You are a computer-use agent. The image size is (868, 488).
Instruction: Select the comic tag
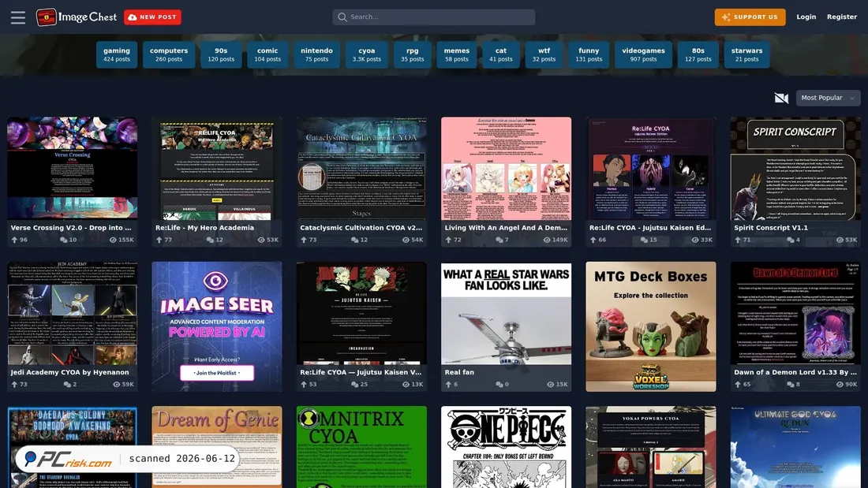(268, 54)
